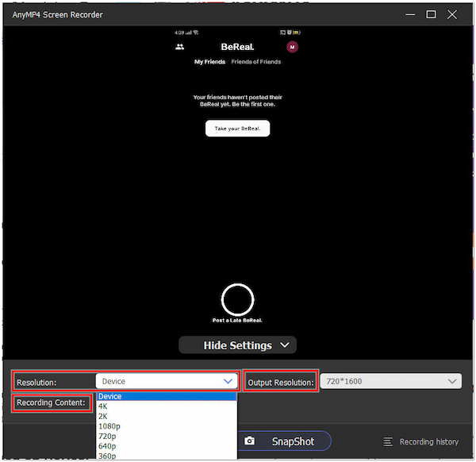This screenshot has width=476, height=462.
Task: Choose 360p in the resolution list
Action: (167, 456)
